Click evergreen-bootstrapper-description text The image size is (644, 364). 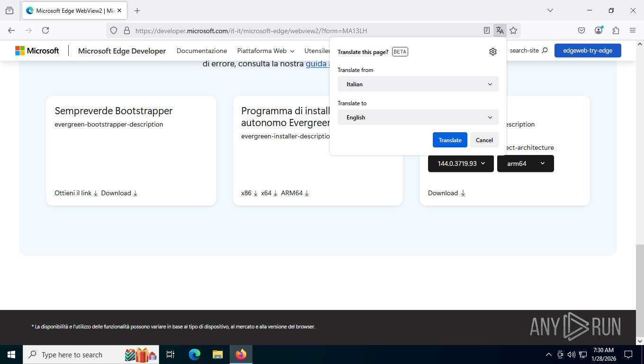pyautogui.click(x=109, y=124)
